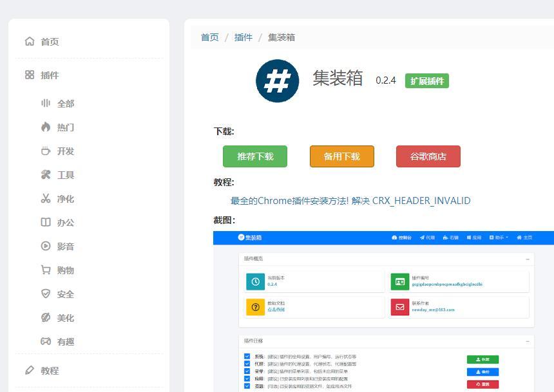Click the yellow question mark tile in the preview

pyautogui.click(x=256, y=307)
